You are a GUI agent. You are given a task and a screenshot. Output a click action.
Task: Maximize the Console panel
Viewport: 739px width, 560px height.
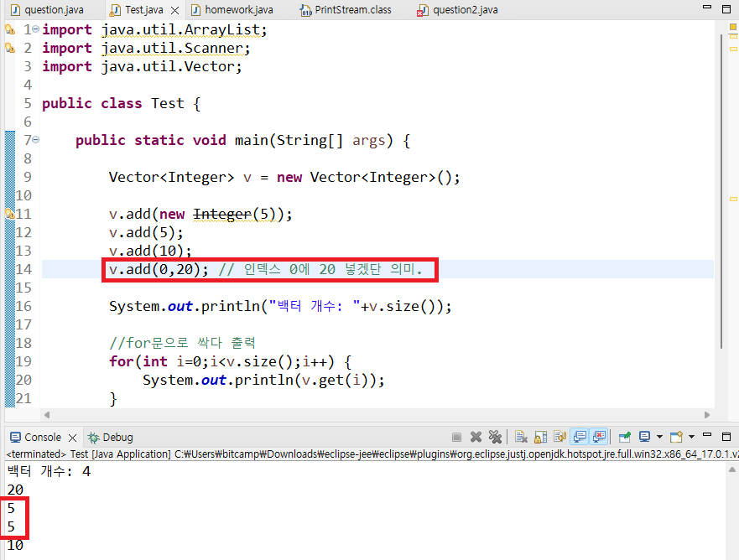point(726,437)
